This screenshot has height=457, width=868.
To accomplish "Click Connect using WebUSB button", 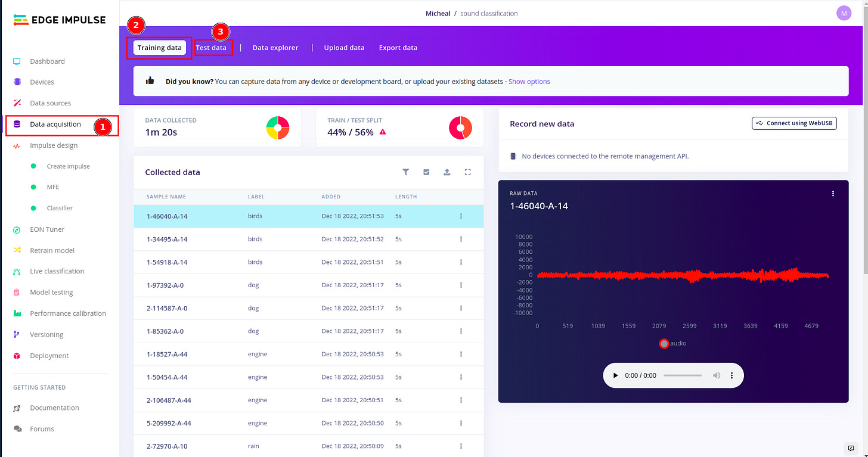I will point(794,123).
